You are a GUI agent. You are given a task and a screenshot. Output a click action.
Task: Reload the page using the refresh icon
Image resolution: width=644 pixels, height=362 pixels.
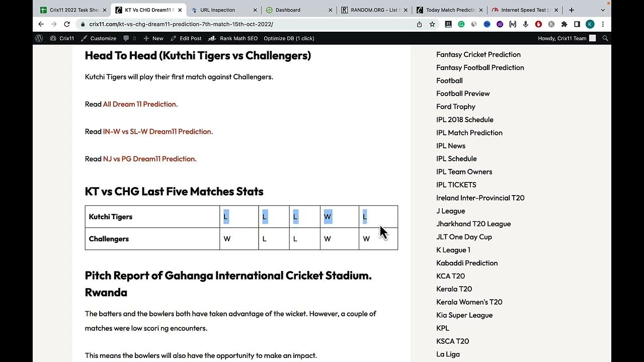pos(67,24)
